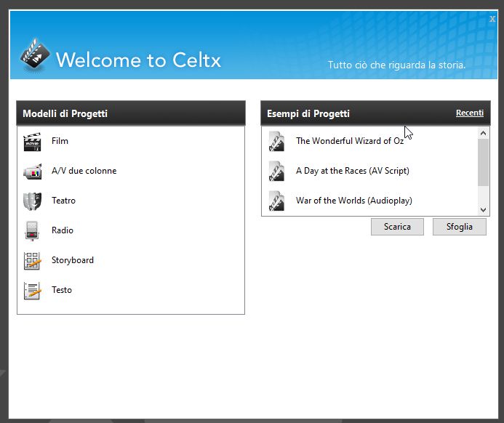Select the Film project template
The height and width of the screenshot is (423, 504).
point(60,141)
